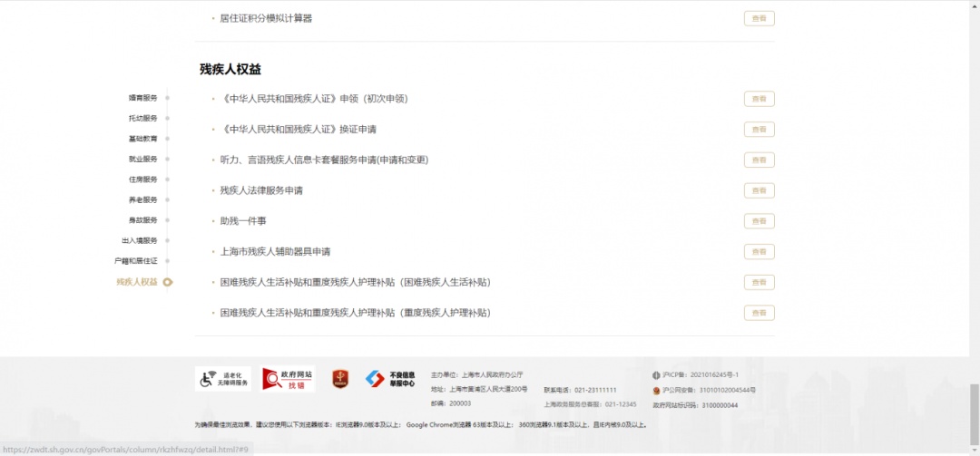The image size is (980, 456).
Task: Open 上海市残疾人辅助器具申请 text
Action: [275, 252]
